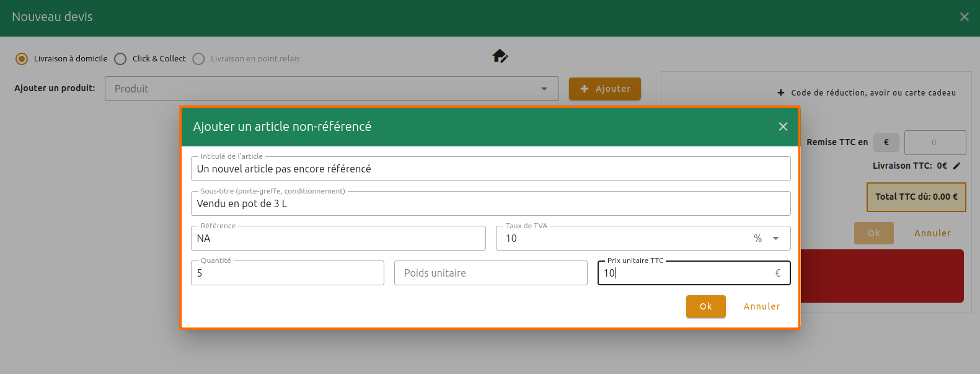Focus the Intitulé de l'article field

pyautogui.click(x=491, y=169)
